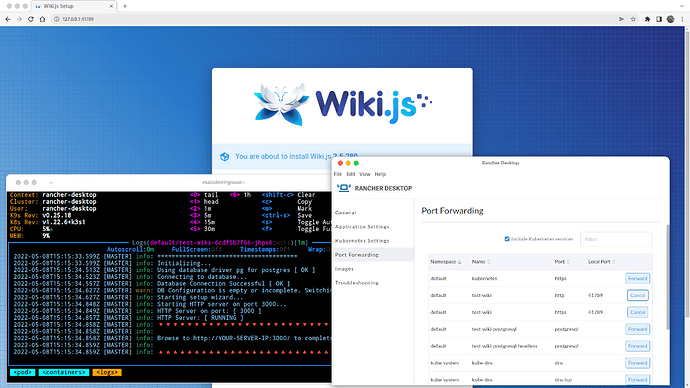Click '41789' local port of test-wiki http
Screen dimensions: 690x388
coord(595,295)
